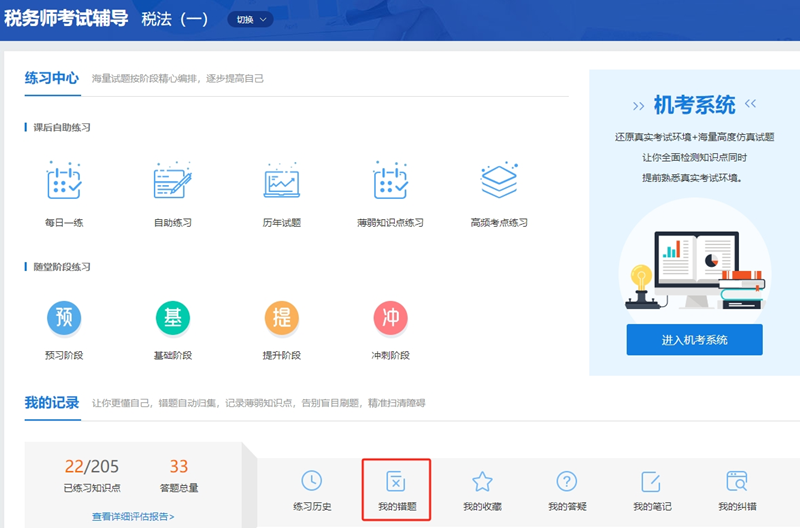Viewport: 800px width, 528px height.
Task: Click the 税务师考试辅导 site title
Action: [x=66, y=18]
